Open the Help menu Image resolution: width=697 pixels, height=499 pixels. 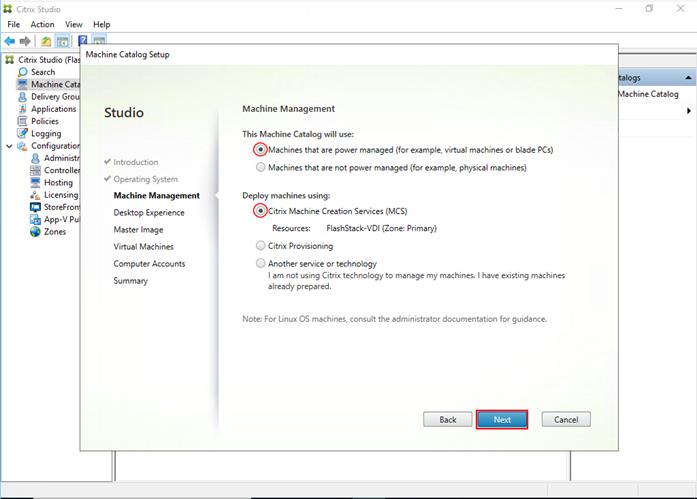coord(101,24)
